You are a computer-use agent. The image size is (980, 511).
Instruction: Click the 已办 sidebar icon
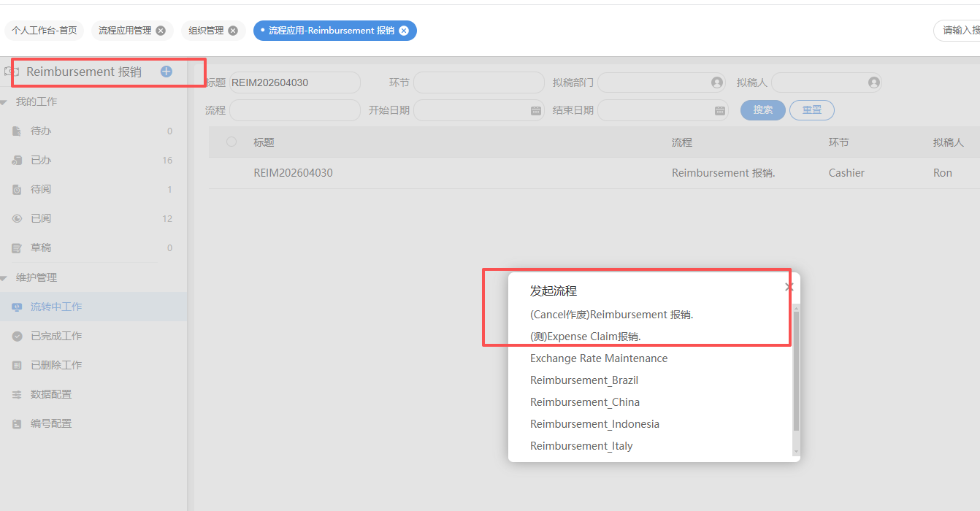click(x=17, y=161)
